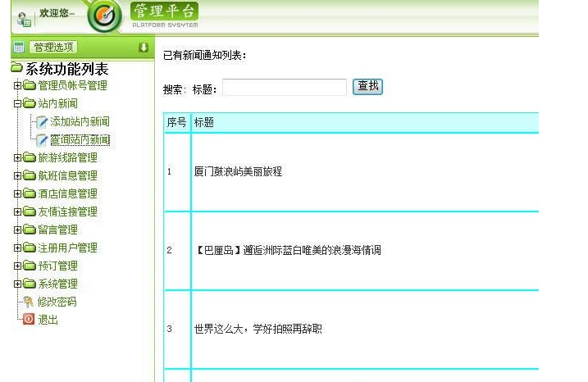Expand the 留言管理 tree node
Screen dimensions: 588x382
click(17, 230)
